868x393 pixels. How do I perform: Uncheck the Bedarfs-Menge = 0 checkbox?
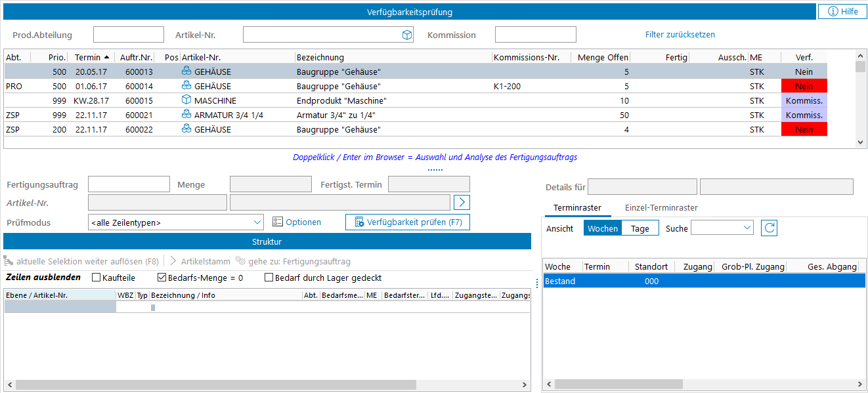click(x=162, y=278)
